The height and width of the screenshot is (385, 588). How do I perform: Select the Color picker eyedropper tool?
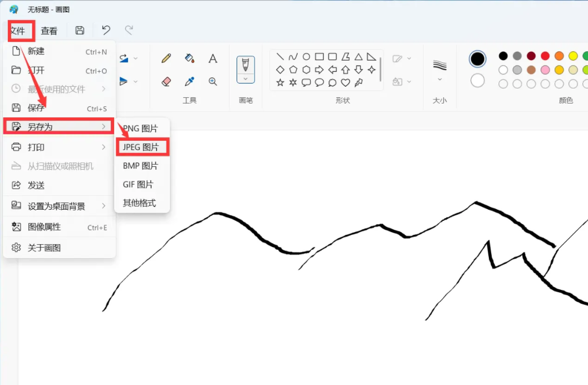[189, 81]
